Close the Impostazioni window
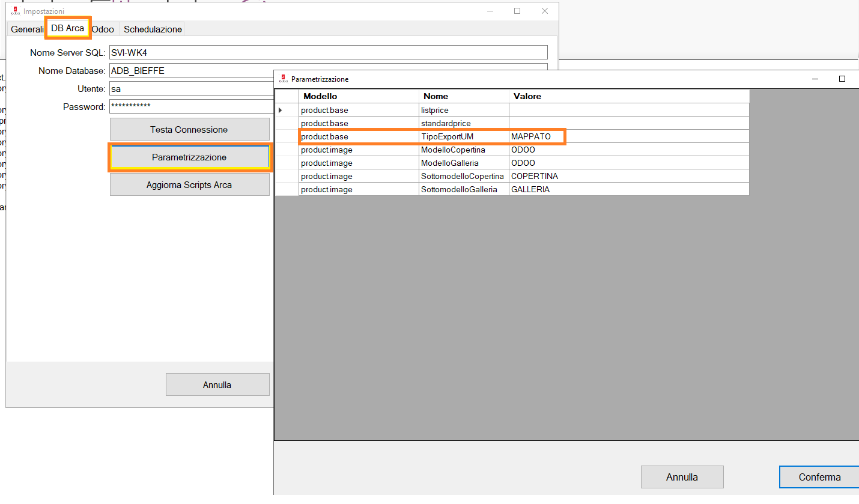The width and height of the screenshot is (859, 504). (544, 11)
